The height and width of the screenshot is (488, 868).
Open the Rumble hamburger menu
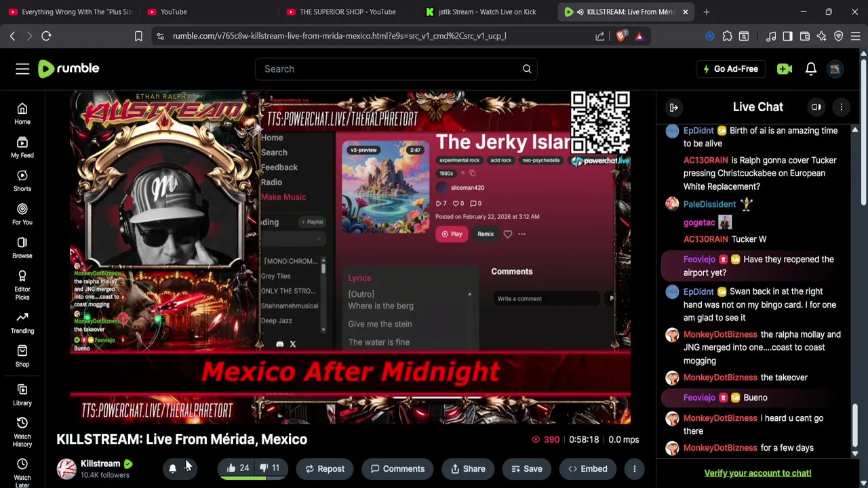tap(22, 68)
